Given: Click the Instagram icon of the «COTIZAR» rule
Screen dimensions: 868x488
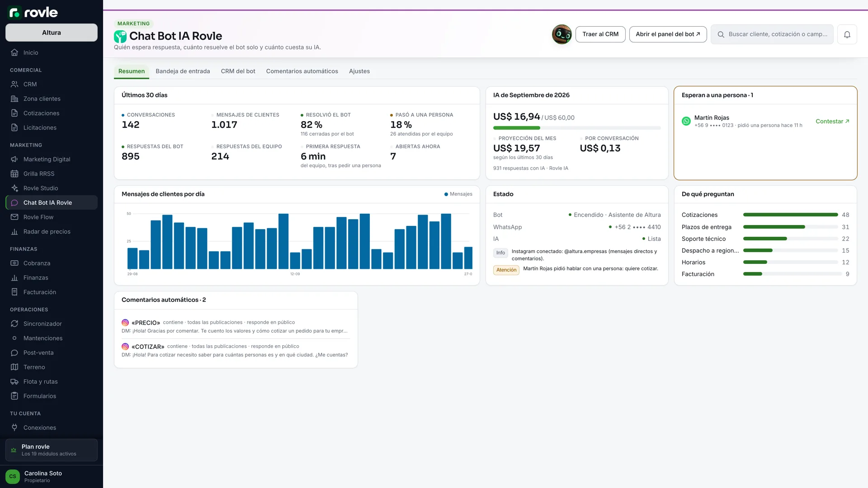Looking at the screenshot, I should coord(125,347).
